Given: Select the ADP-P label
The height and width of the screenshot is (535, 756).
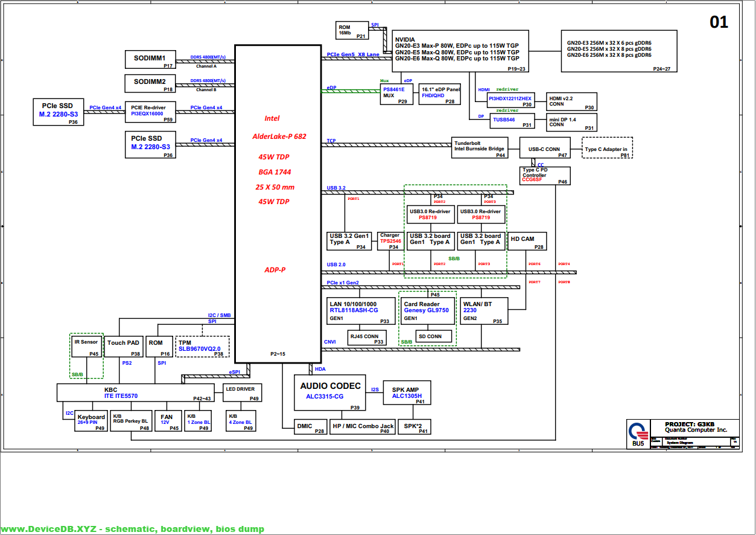Looking at the screenshot, I should point(275,270).
